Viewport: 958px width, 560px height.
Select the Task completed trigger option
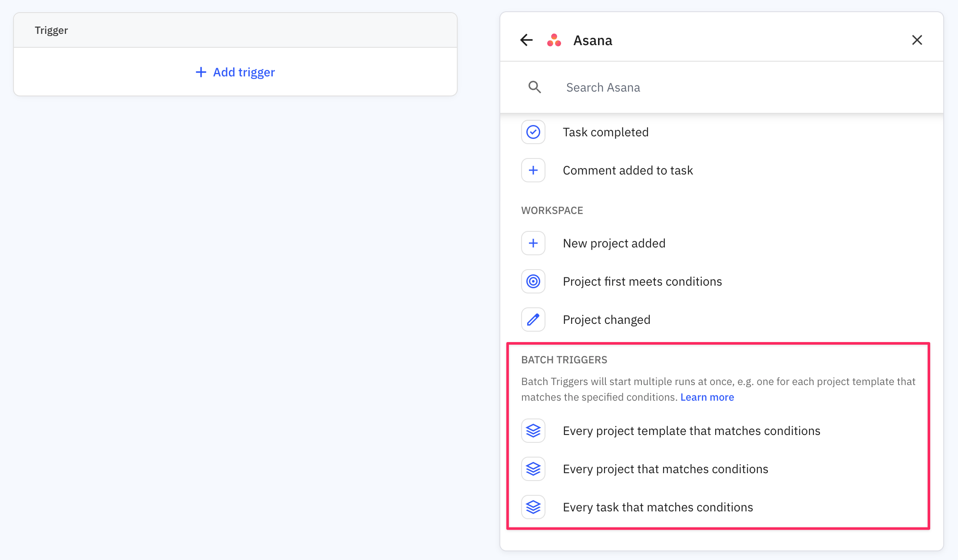click(605, 132)
